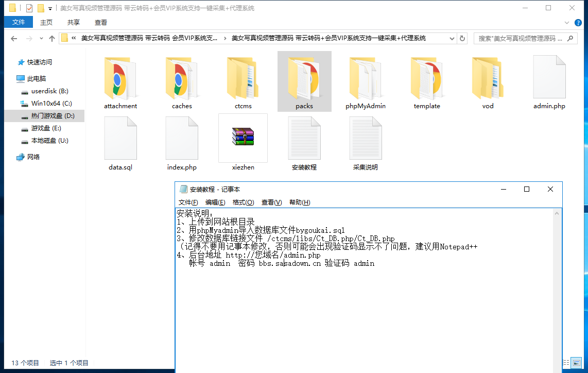Open the 查看 ribbon tab
Image resolution: width=588 pixels, height=373 pixels.
(x=100, y=23)
